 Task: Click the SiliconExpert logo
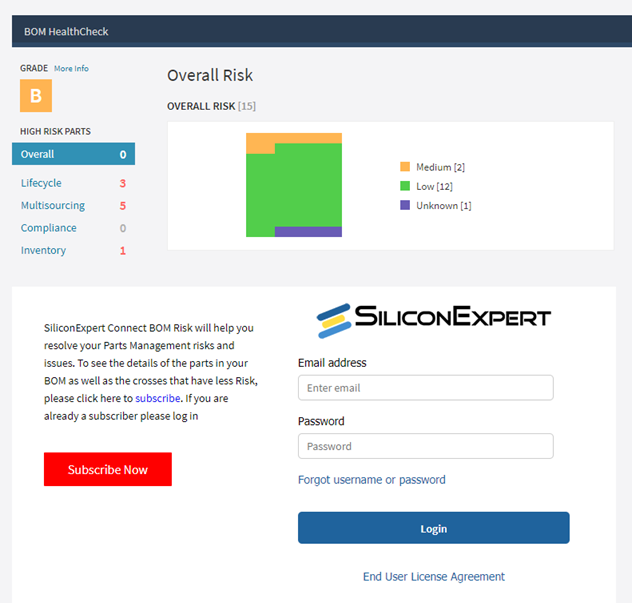point(434,320)
